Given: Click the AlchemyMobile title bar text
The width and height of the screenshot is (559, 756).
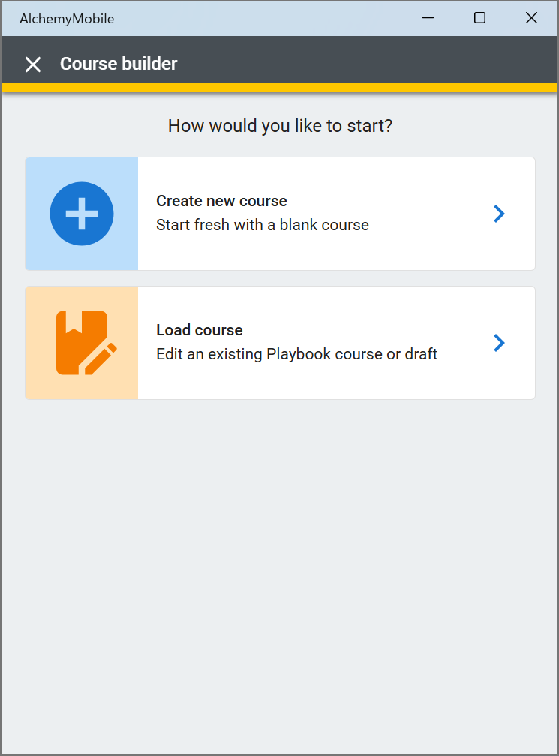Looking at the screenshot, I should [67, 19].
